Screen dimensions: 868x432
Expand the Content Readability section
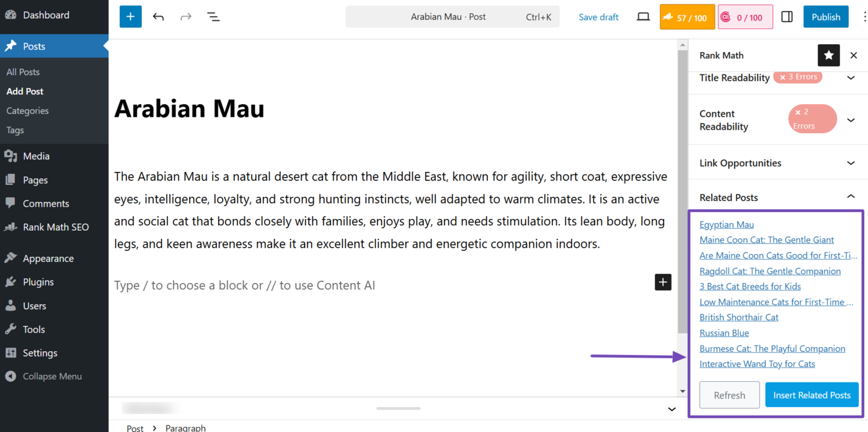point(851,120)
